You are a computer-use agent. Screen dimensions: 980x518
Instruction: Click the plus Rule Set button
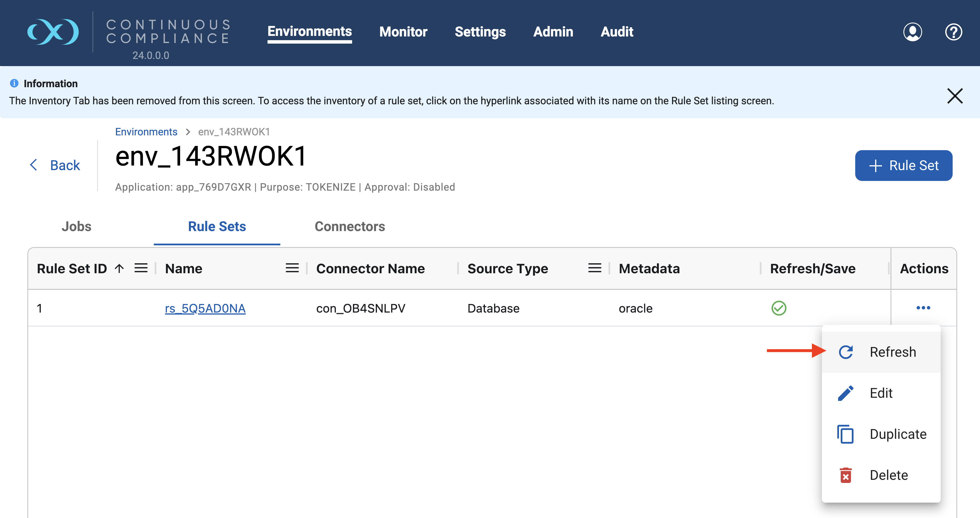903,166
